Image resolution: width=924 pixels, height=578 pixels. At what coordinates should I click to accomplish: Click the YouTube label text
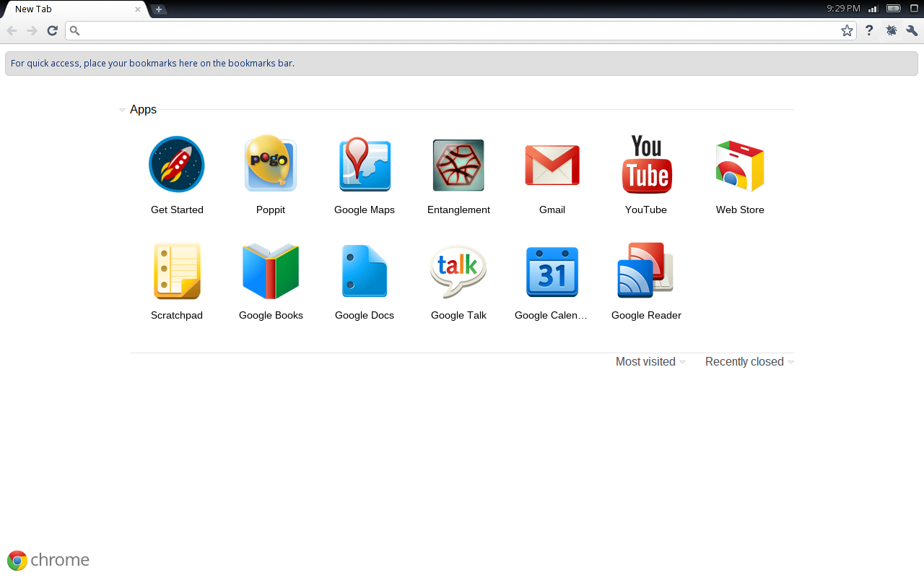pyautogui.click(x=646, y=210)
